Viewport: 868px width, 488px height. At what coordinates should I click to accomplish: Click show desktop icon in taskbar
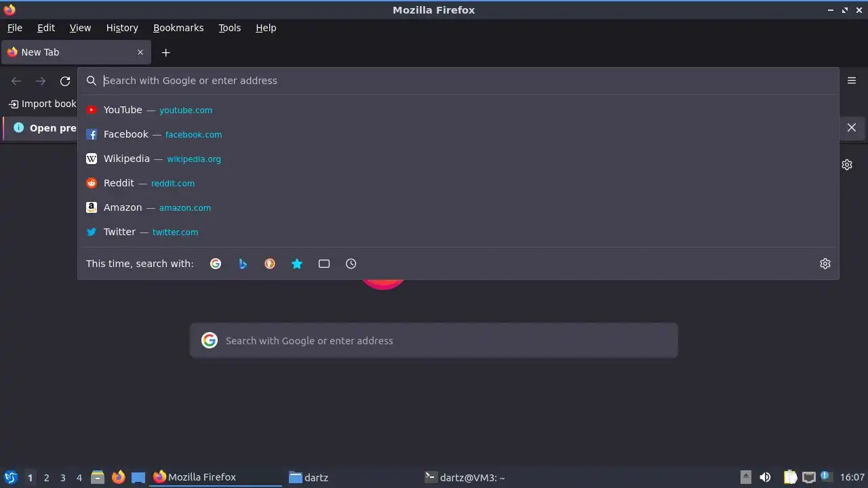[138, 477]
